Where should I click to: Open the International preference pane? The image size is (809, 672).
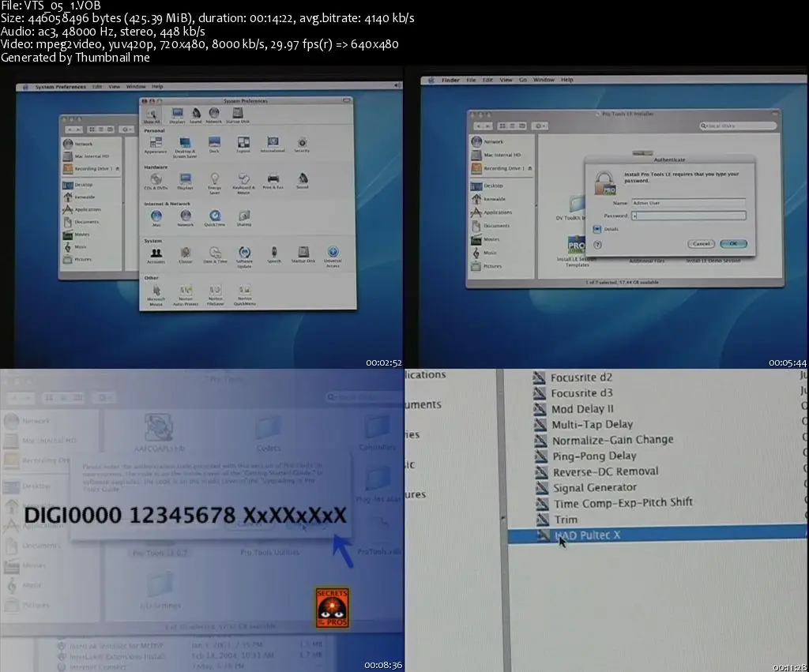pyautogui.click(x=273, y=145)
